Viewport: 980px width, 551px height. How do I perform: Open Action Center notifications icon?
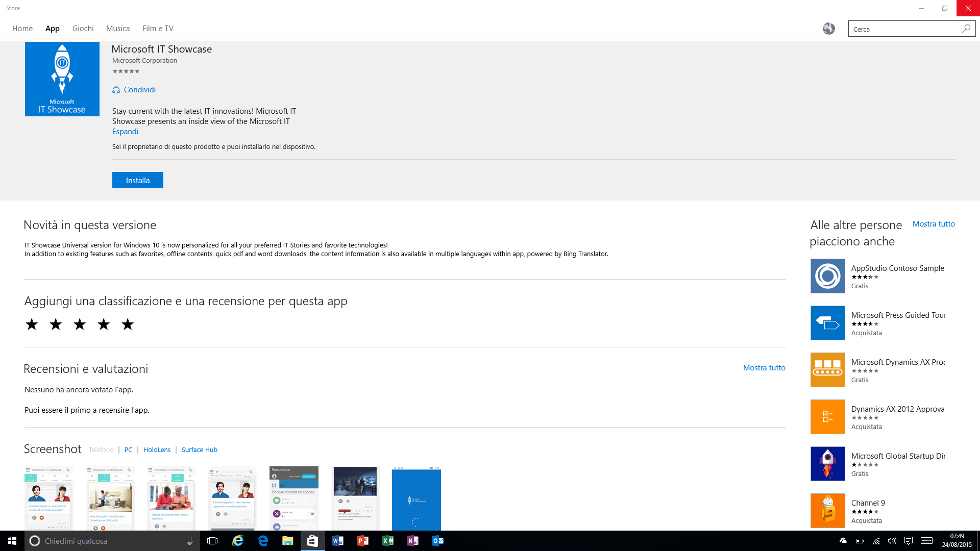tap(909, 541)
